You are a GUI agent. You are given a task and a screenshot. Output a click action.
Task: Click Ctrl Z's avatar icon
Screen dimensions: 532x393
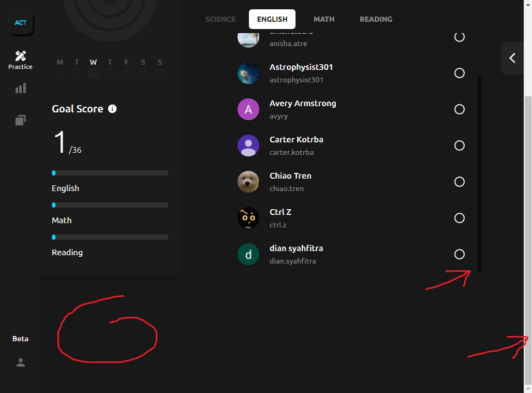click(248, 218)
